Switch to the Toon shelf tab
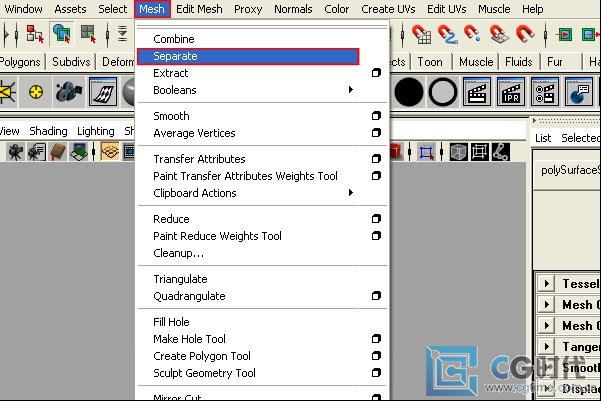The height and width of the screenshot is (401, 601). pos(430,62)
